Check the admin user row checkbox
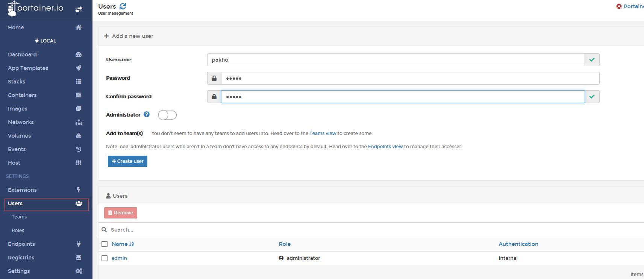The image size is (644, 279). pyautogui.click(x=105, y=258)
